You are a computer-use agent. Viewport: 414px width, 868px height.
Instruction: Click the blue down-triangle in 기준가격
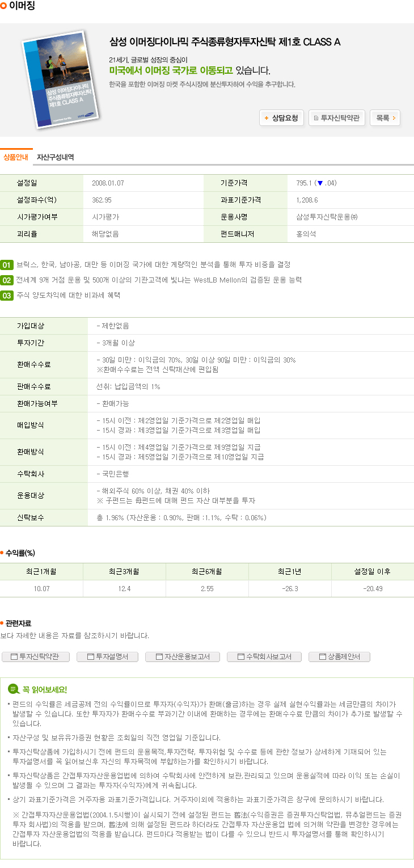click(x=320, y=183)
